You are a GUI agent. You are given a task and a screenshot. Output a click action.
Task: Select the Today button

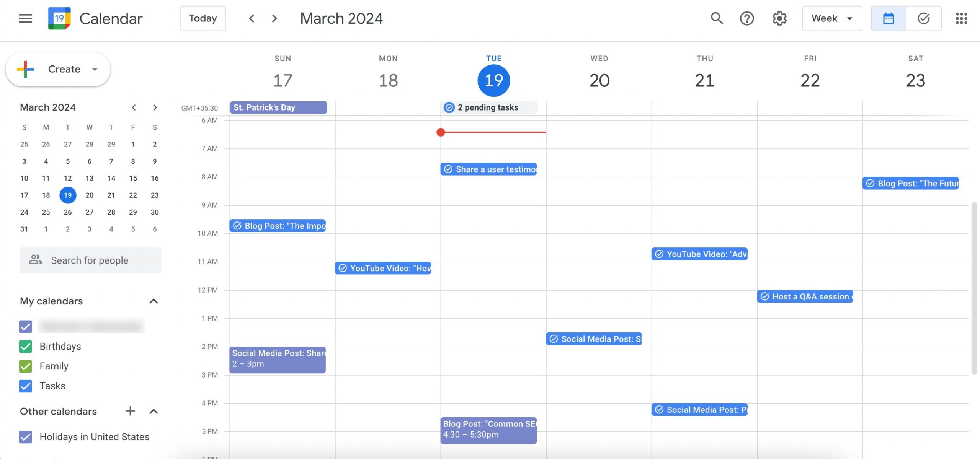pos(203,18)
